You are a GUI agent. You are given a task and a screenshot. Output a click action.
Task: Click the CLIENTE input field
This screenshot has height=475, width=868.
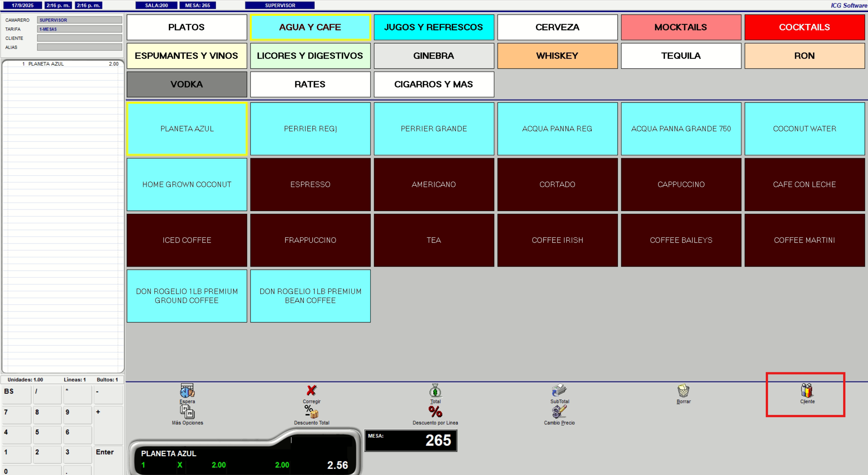point(79,38)
